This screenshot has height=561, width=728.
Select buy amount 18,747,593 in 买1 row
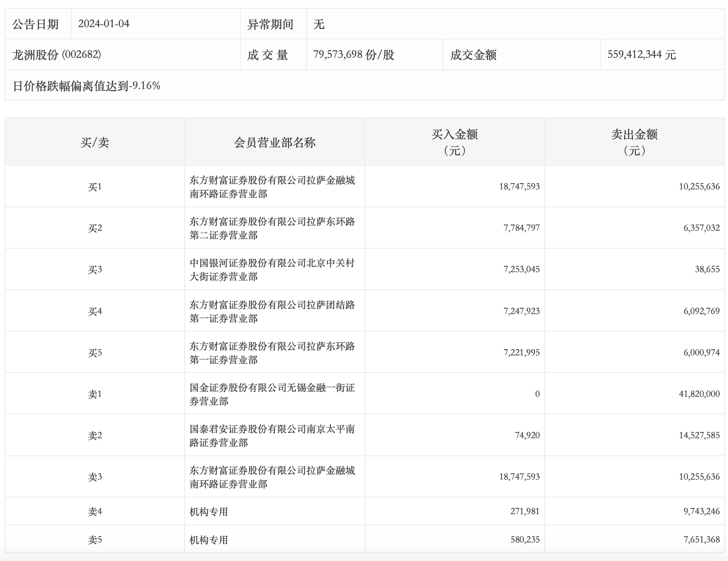[519, 187]
